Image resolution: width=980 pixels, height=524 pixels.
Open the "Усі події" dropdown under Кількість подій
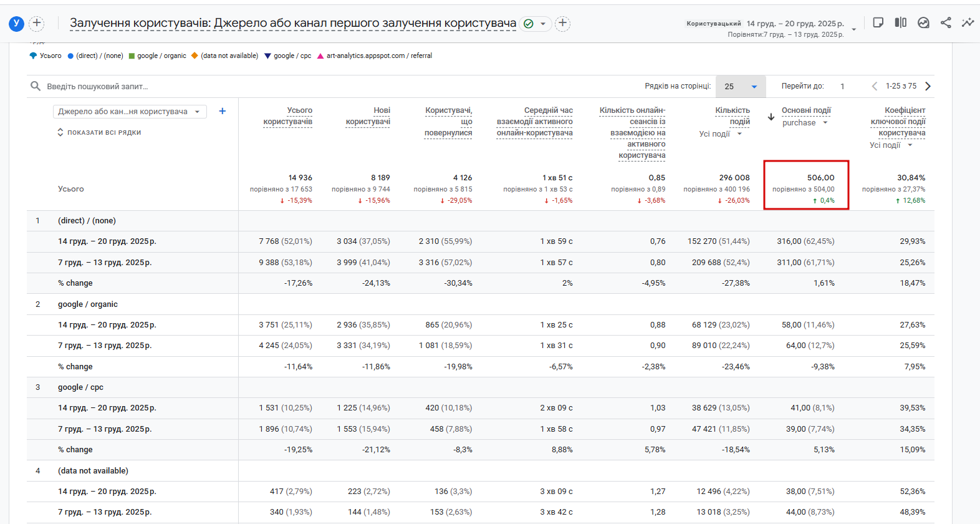coord(721,133)
